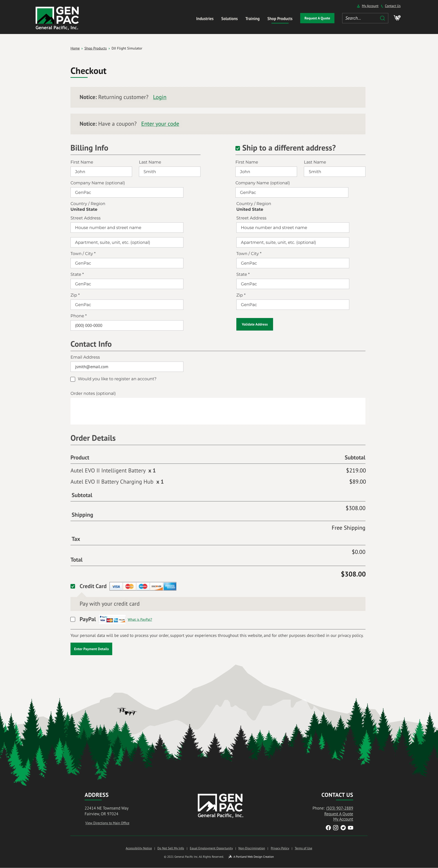Click the credit card brands image
Screen dimensions: 438x868
tap(143, 586)
